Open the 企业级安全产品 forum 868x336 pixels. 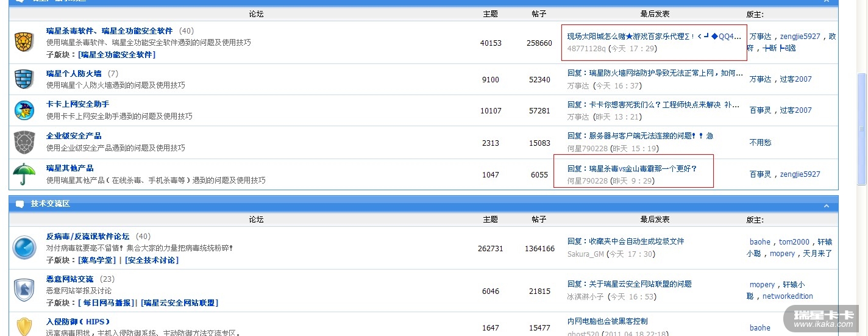74,136
